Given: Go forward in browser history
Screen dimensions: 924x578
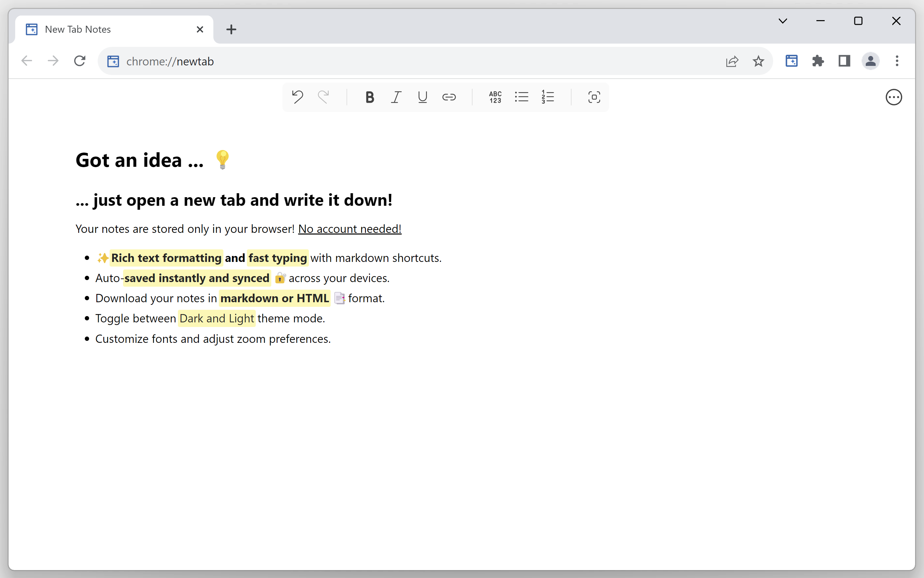Looking at the screenshot, I should 53,61.
